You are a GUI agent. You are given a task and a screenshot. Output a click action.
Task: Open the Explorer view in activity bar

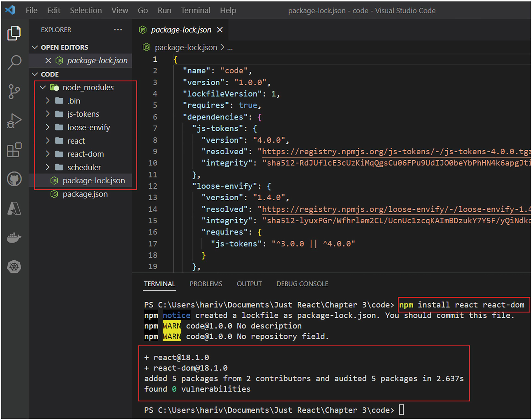pos(14,33)
